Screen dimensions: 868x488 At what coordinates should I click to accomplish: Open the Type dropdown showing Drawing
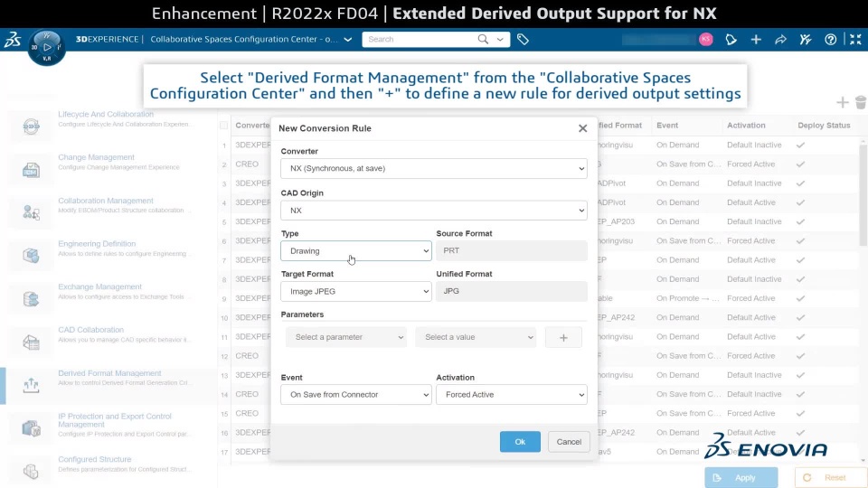[x=355, y=251]
